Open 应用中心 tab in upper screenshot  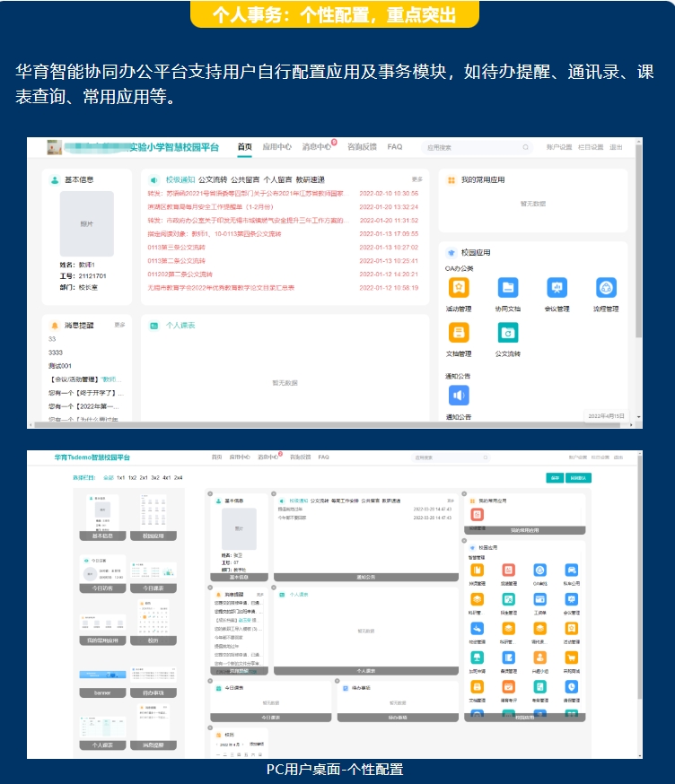click(276, 147)
